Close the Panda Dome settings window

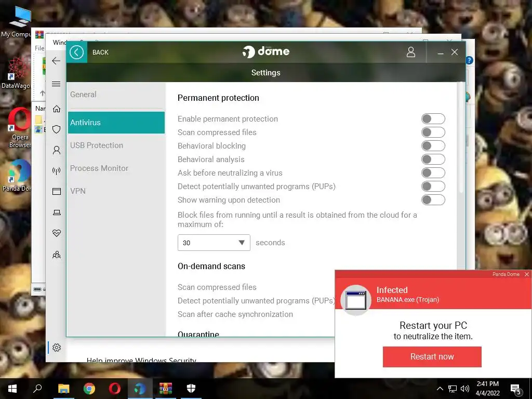pos(455,52)
